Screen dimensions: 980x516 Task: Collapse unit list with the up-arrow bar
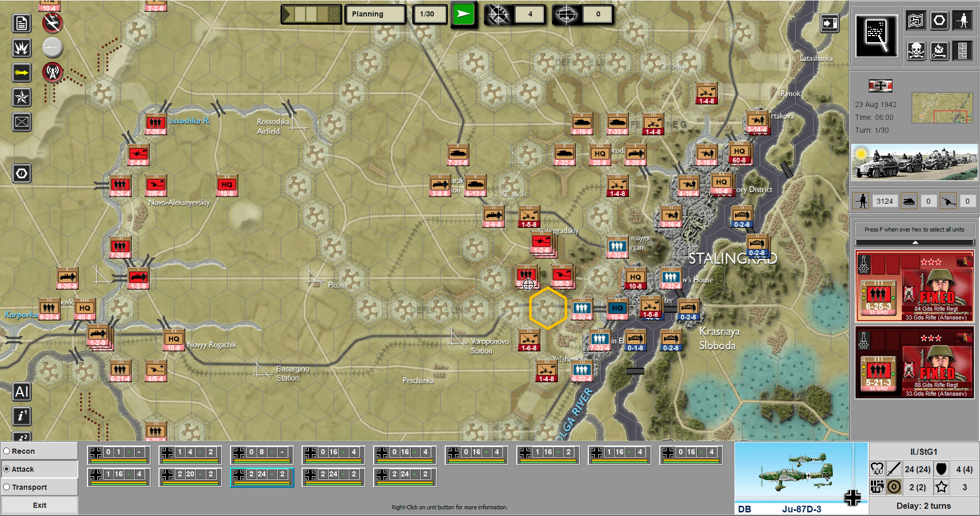[915, 242]
